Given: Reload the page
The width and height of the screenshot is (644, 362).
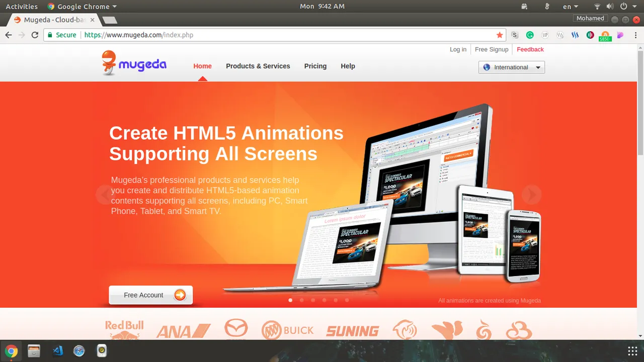Looking at the screenshot, I should [35, 35].
